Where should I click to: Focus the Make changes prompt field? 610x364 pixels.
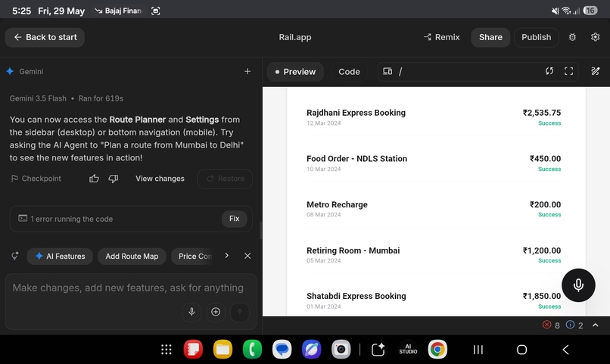click(128, 288)
